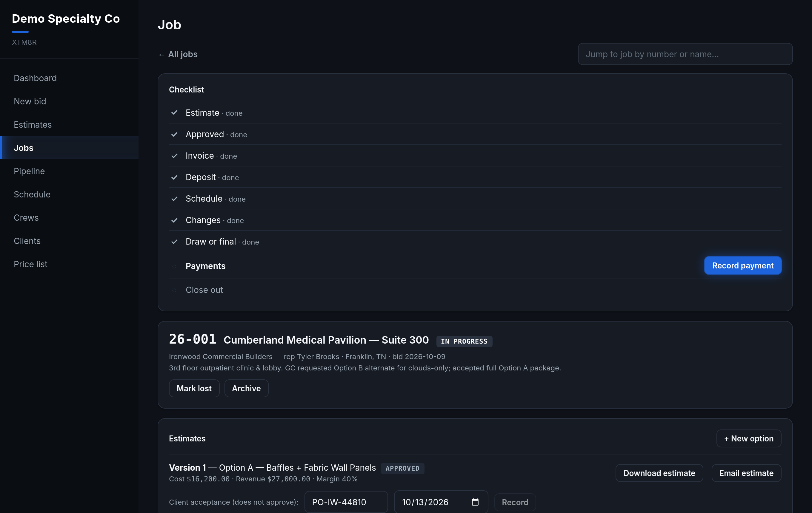Email the estimate
The width and height of the screenshot is (812, 513).
point(746,473)
